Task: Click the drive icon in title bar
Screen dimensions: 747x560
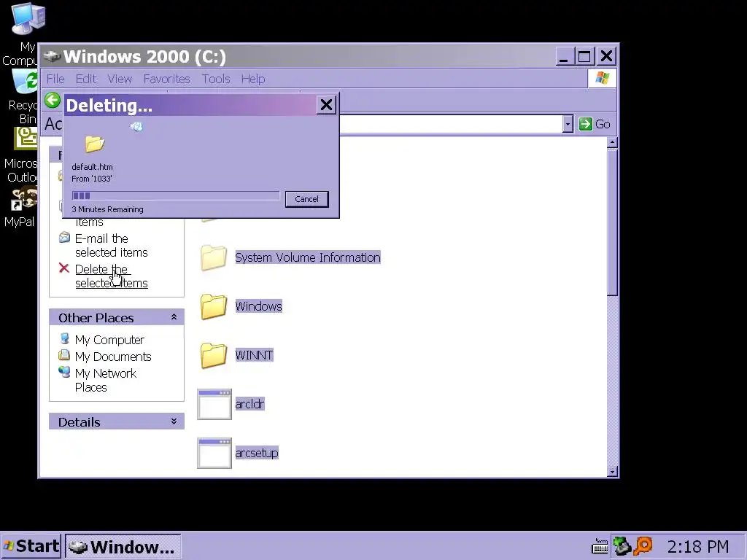Action: (x=52, y=56)
